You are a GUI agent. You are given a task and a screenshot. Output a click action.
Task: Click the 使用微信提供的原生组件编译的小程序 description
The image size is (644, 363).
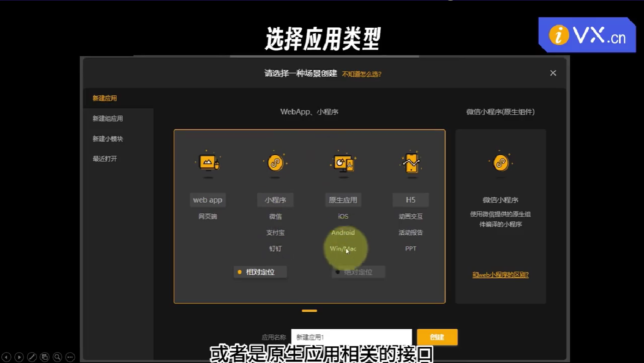[x=501, y=219]
